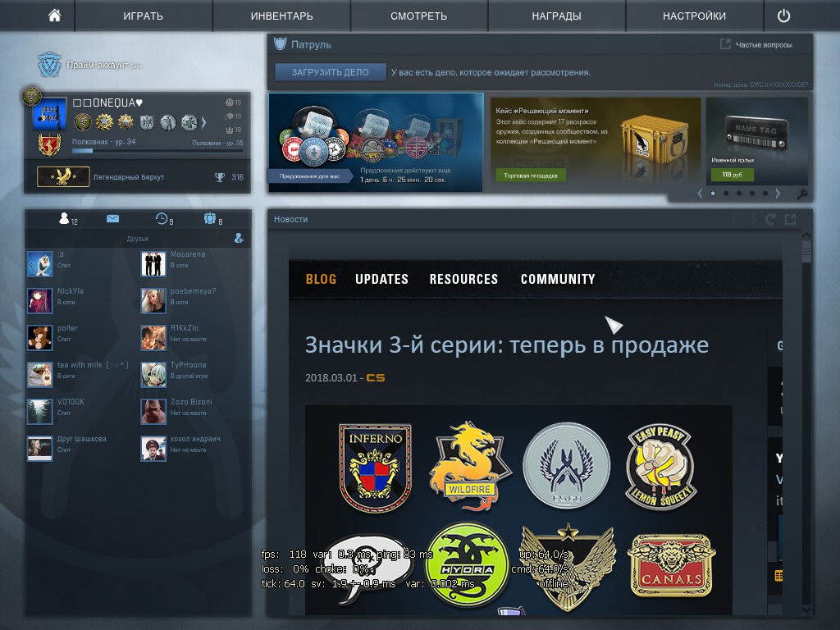Select the first store page dot
This screenshot has width=840, height=630.
713,194
